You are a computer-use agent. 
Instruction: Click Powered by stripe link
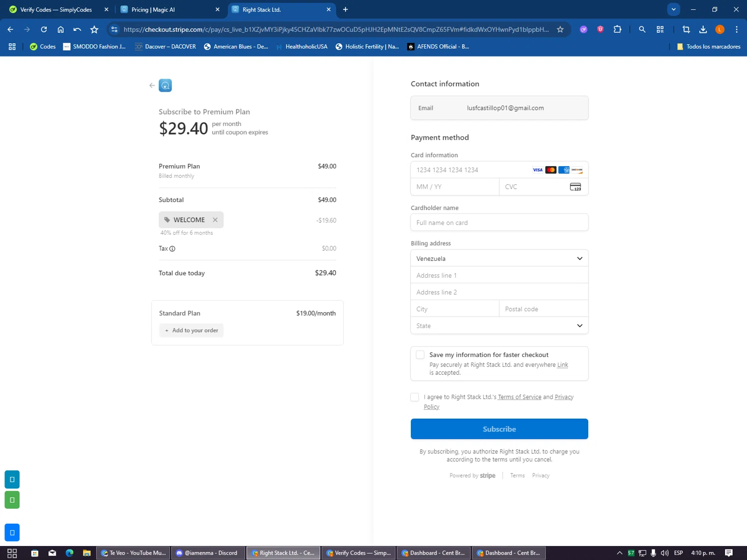coord(472,475)
